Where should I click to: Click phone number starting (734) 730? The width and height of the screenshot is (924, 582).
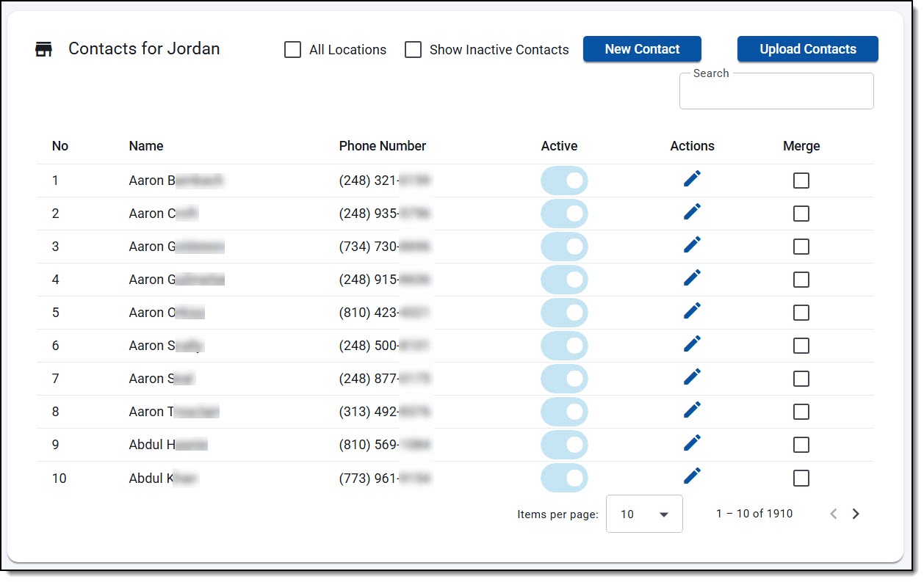click(x=385, y=247)
